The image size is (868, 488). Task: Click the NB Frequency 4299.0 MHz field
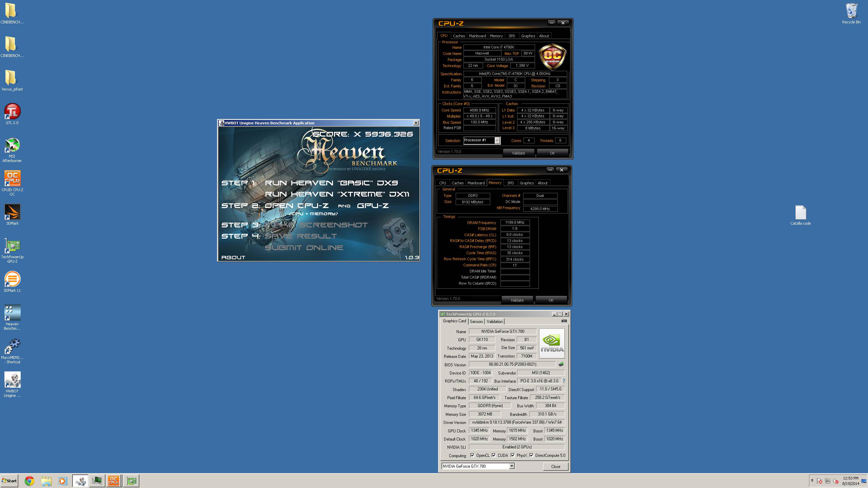coord(540,209)
